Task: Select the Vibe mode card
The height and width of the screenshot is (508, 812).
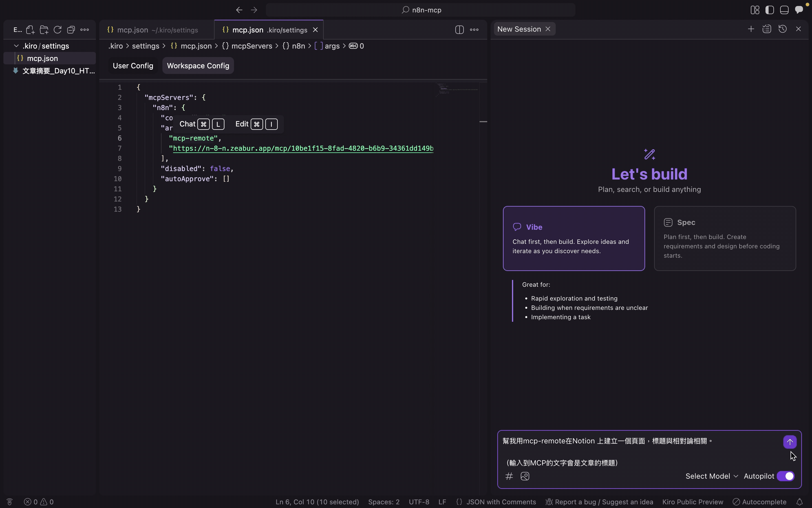Action: tap(574, 238)
